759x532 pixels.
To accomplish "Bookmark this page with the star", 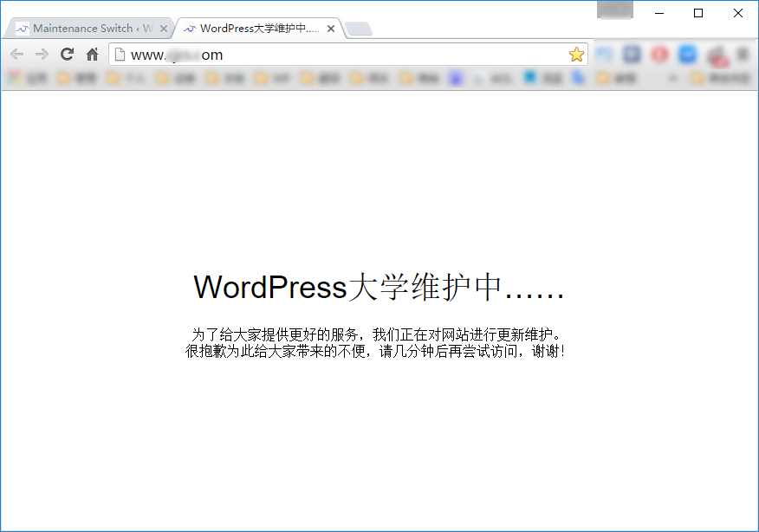I will pyautogui.click(x=576, y=55).
